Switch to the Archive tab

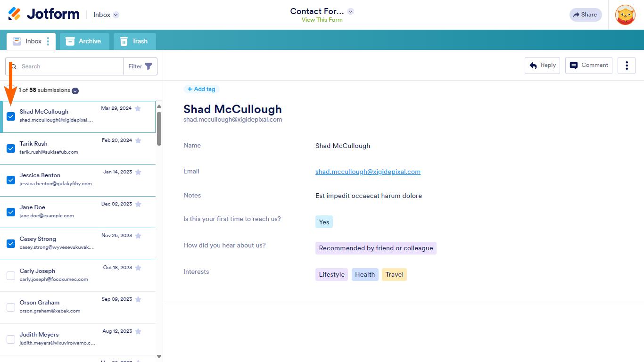pos(84,41)
